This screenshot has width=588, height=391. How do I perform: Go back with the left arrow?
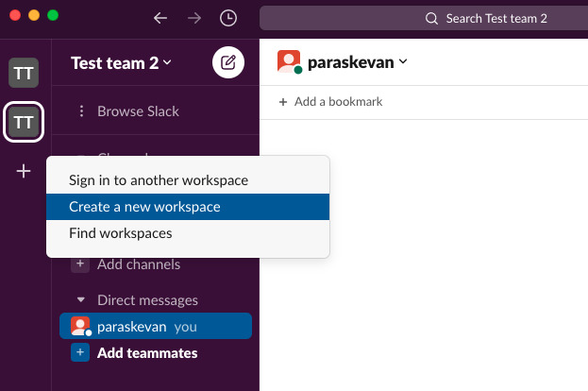coord(160,18)
